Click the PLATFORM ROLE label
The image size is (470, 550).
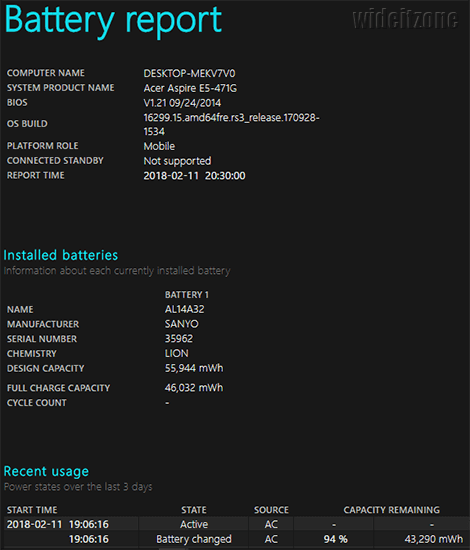[x=42, y=146]
